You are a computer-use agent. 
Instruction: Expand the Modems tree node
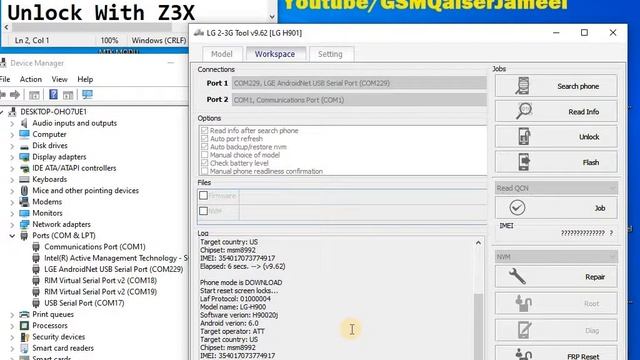click(x=12, y=202)
